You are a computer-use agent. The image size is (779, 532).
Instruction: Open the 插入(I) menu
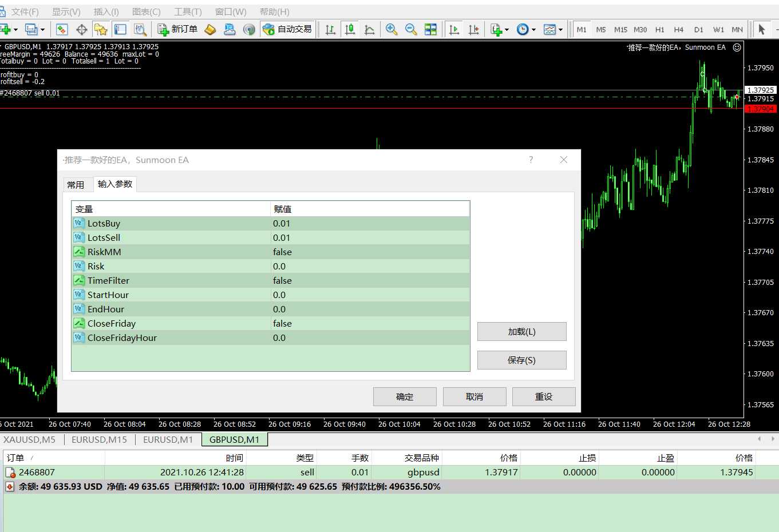click(106, 12)
